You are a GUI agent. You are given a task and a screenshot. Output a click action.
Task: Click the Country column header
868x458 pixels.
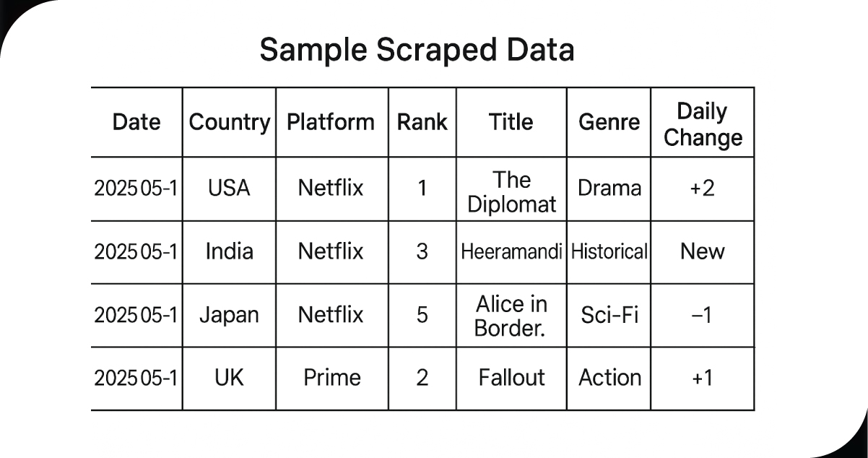229,122
